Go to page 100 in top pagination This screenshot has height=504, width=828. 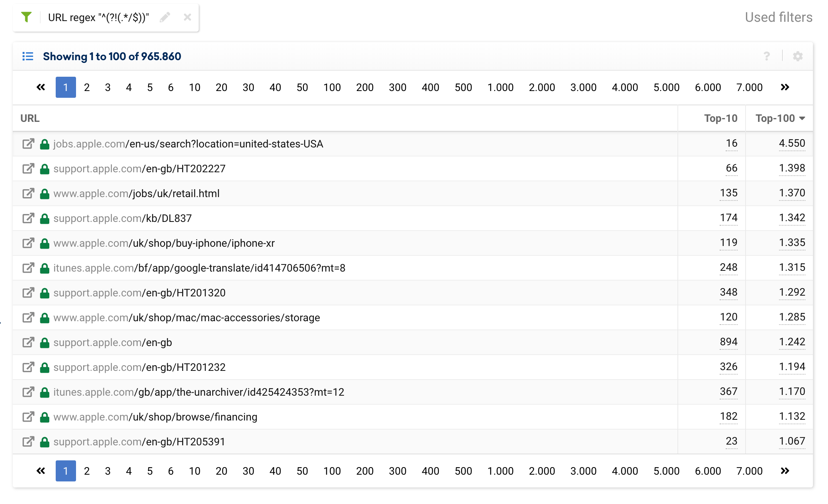(x=332, y=87)
